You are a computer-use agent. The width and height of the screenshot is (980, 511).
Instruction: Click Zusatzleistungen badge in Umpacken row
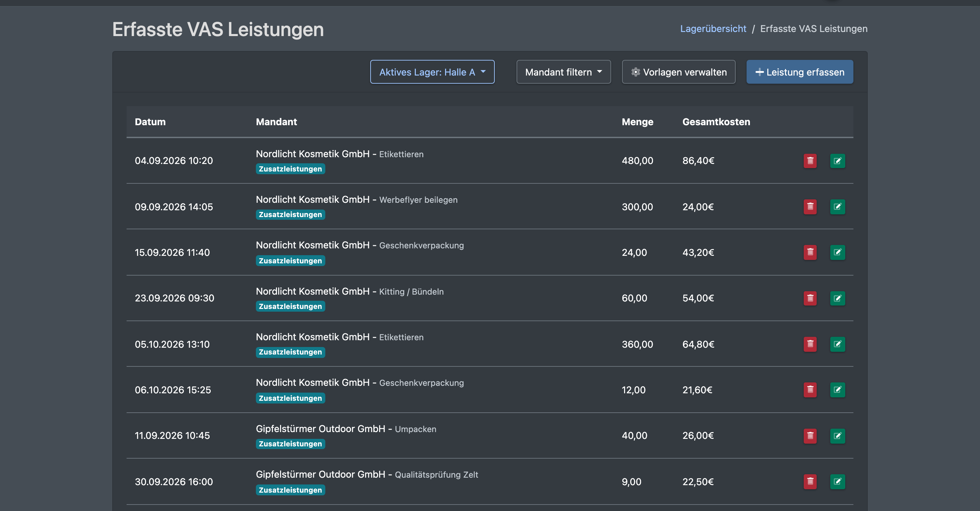290,444
